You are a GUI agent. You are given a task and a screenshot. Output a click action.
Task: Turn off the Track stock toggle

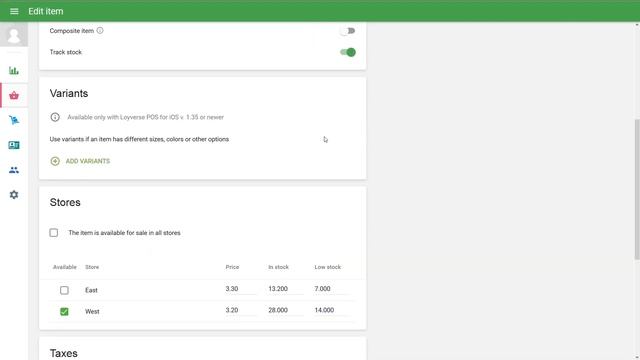point(348,52)
